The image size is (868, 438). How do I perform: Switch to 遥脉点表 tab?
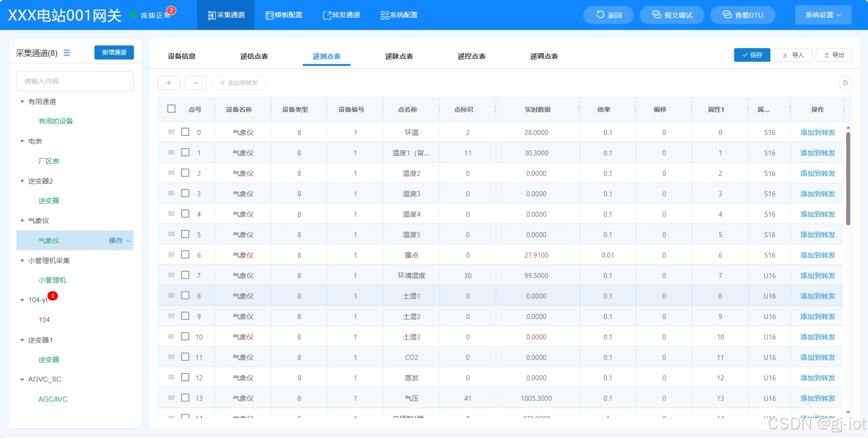[x=399, y=56]
